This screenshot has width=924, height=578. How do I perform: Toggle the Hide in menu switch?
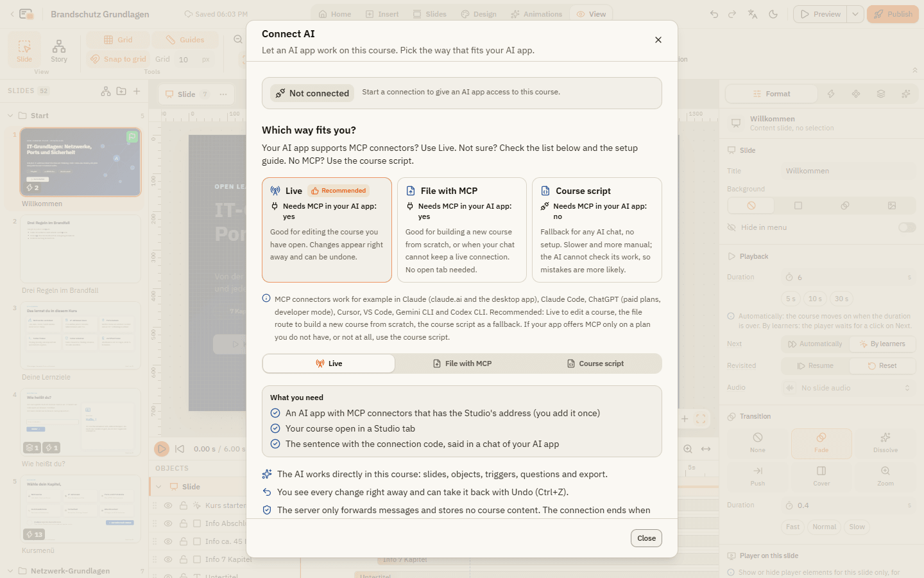coord(907,227)
